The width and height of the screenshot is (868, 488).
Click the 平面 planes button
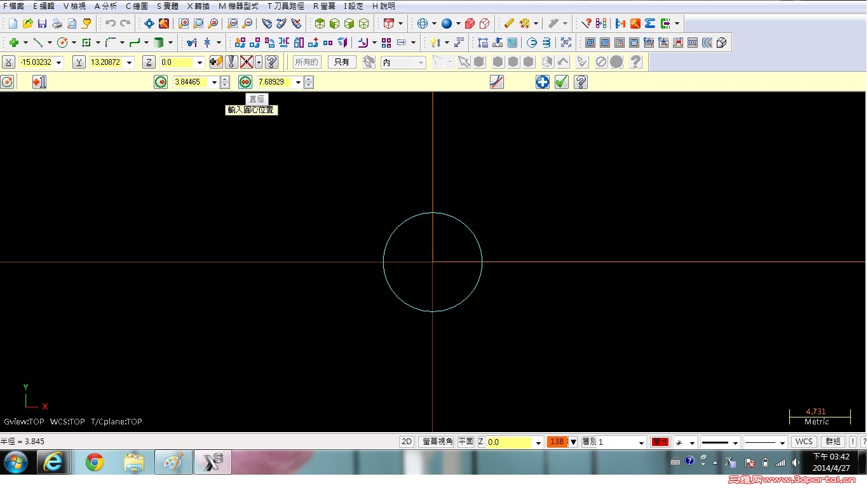pyautogui.click(x=466, y=442)
